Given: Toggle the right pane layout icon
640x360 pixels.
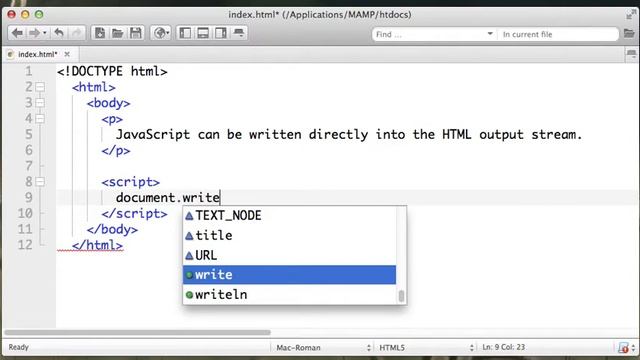Looking at the screenshot, I should (x=221, y=33).
